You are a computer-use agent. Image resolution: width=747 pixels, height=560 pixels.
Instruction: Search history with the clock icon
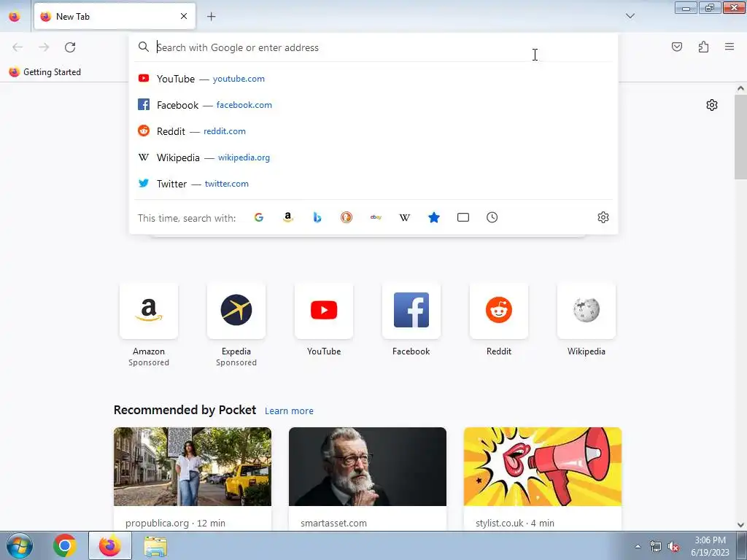click(492, 217)
